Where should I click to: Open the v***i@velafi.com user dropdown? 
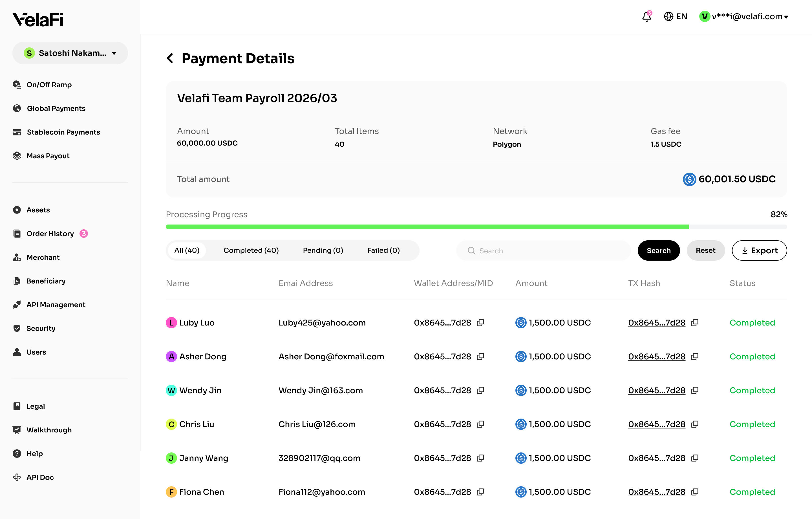click(743, 16)
